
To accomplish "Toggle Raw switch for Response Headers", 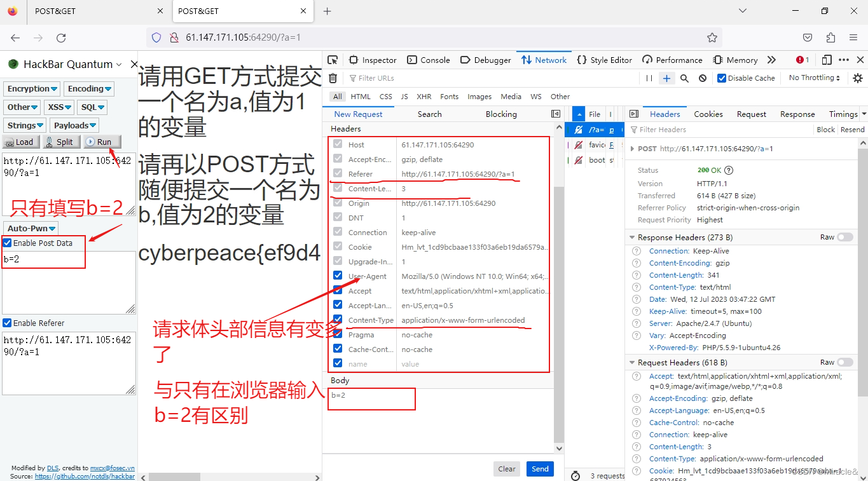I will coord(845,237).
